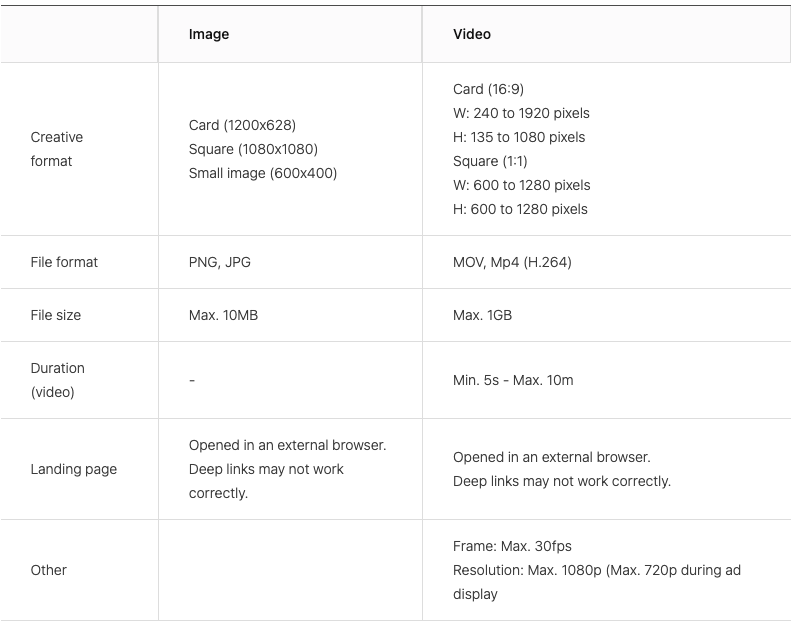Click the Other row label
The image size is (794, 627).
(49, 570)
